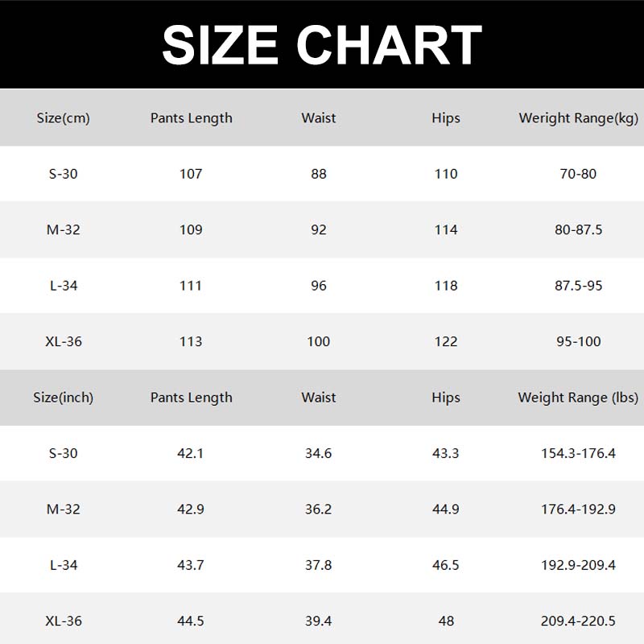Image resolution: width=644 pixels, height=644 pixels.
Task: Click the pants length value 44.5
Action: 191,621
